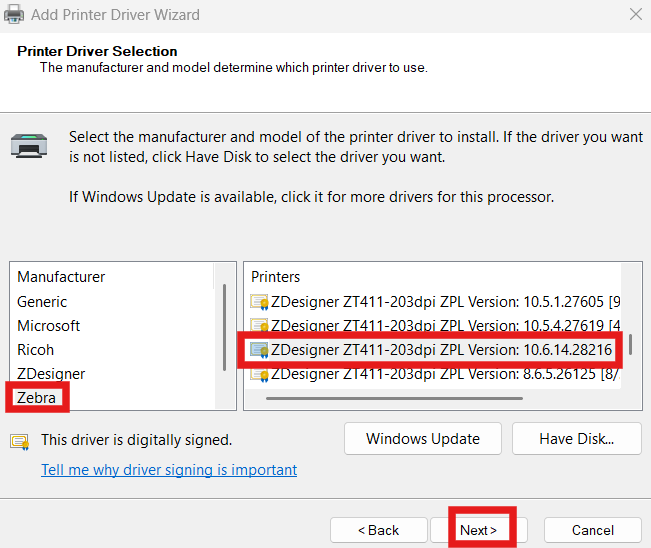Select the Microsoft manufacturer
The width and height of the screenshot is (651, 548).
[x=48, y=326]
